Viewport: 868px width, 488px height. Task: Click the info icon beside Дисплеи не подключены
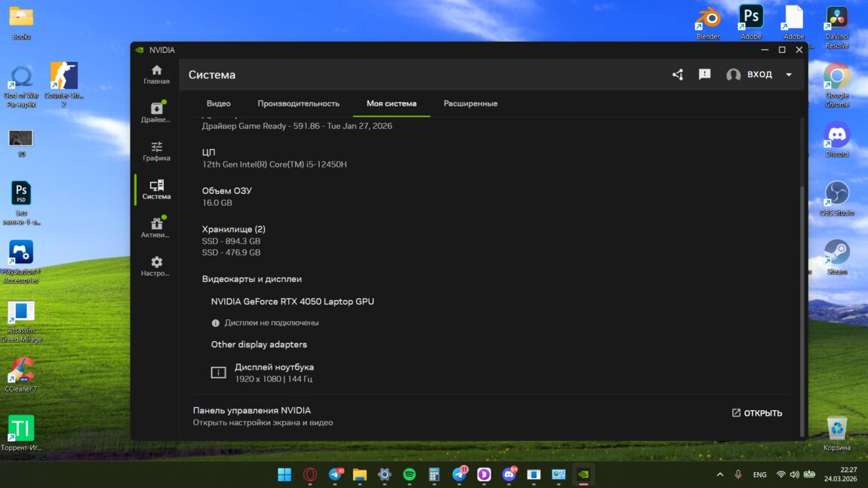pos(216,323)
